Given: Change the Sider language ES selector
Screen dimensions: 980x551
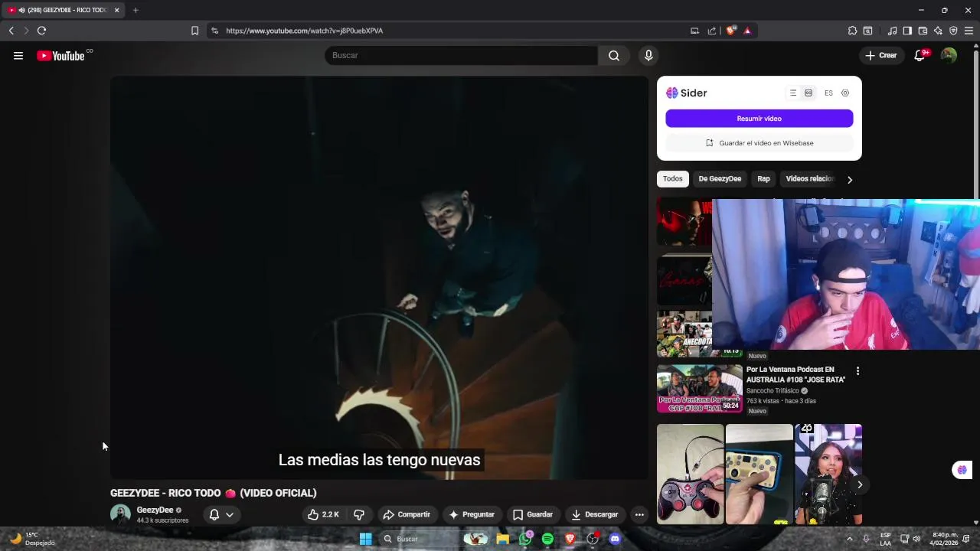Looking at the screenshot, I should pyautogui.click(x=828, y=93).
